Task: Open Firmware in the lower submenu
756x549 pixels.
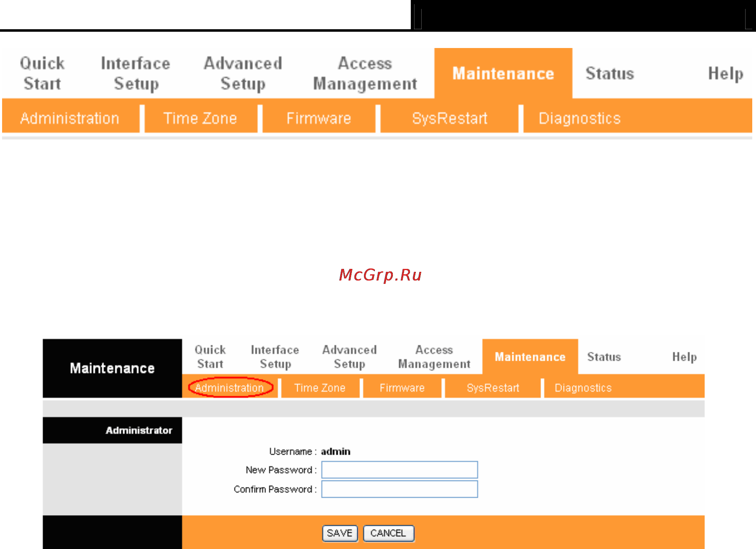Action: click(402, 388)
